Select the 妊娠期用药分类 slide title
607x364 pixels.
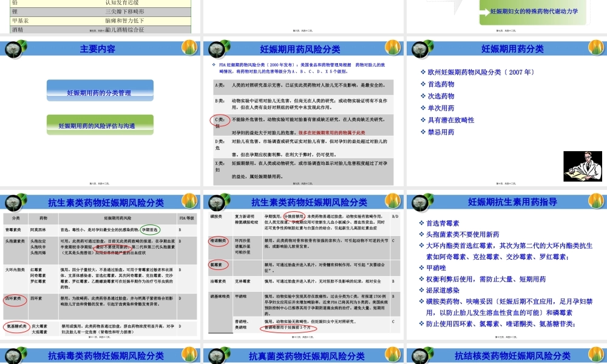[x=512, y=49]
